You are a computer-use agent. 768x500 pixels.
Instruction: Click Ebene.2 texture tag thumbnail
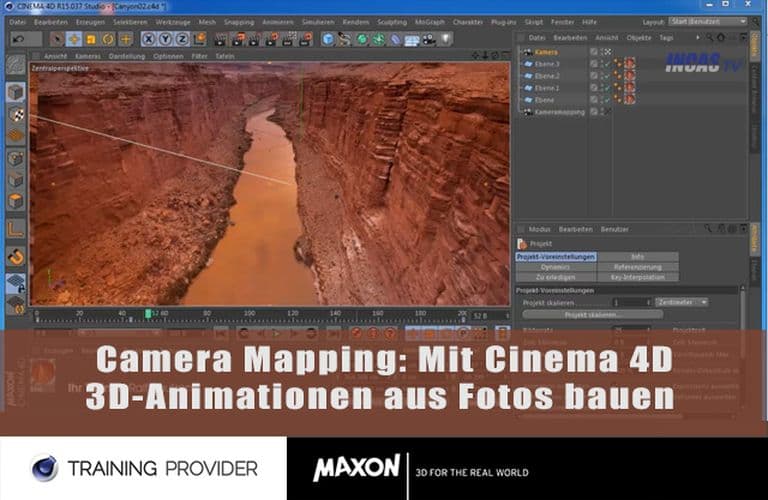[630, 76]
